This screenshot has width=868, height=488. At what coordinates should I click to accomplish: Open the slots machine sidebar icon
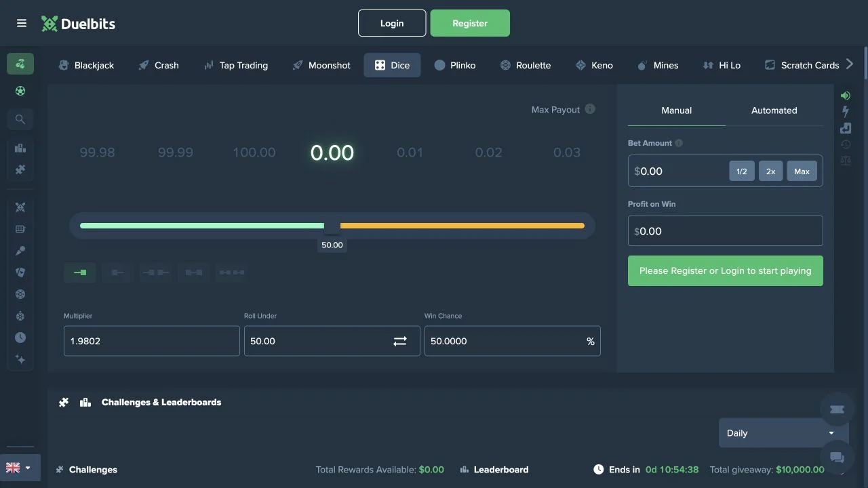pos(20,229)
